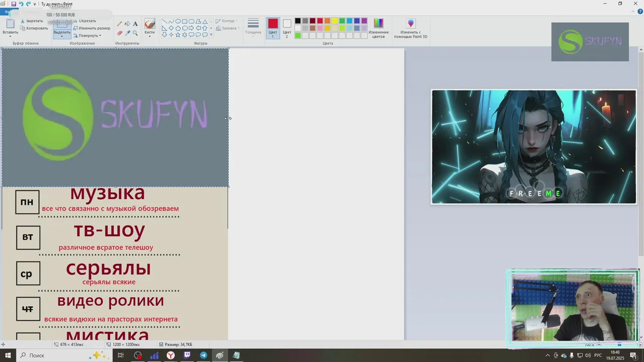Click the Brushes (Кисти) icon
This screenshot has width=644, height=362.
[149, 24]
